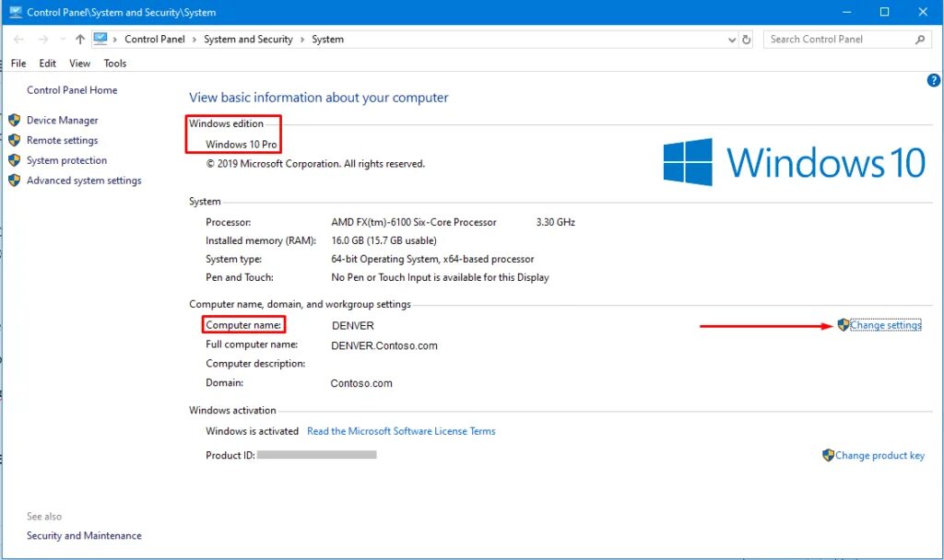Expand the System and Security breadcrumb chevron
The height and width of the screenshot is (560, 944).
click(x=304, y=40)
